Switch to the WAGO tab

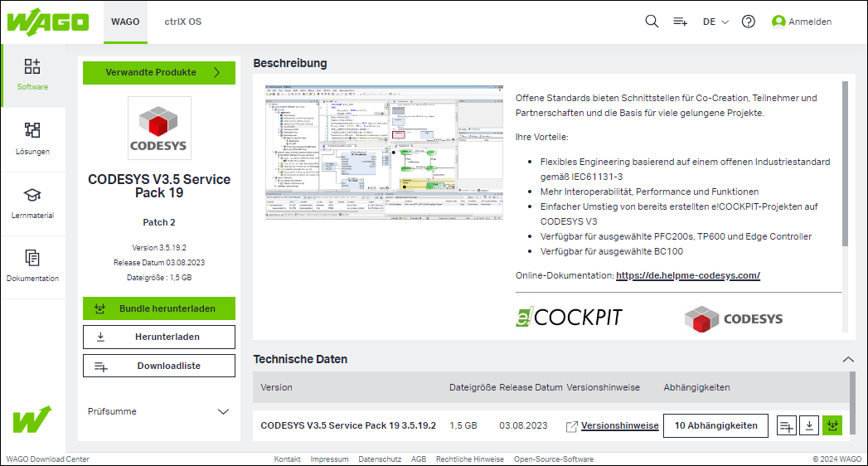click(125, 22)
